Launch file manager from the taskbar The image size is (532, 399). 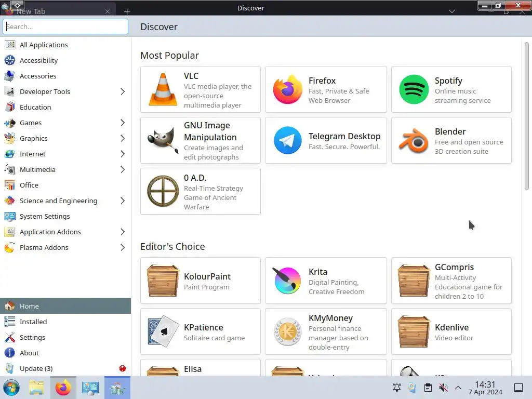(x=36, y=388)
